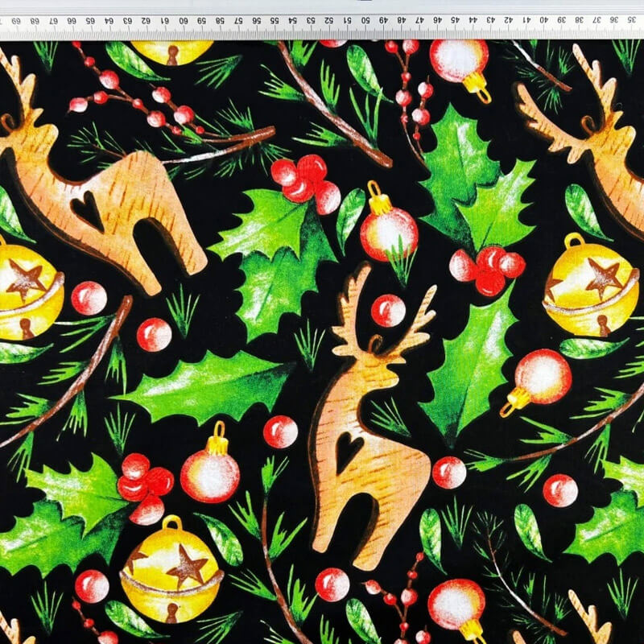644x644 pixels.
Task: Click the number 35 on the ruler
Action: [x=632, y=19]
